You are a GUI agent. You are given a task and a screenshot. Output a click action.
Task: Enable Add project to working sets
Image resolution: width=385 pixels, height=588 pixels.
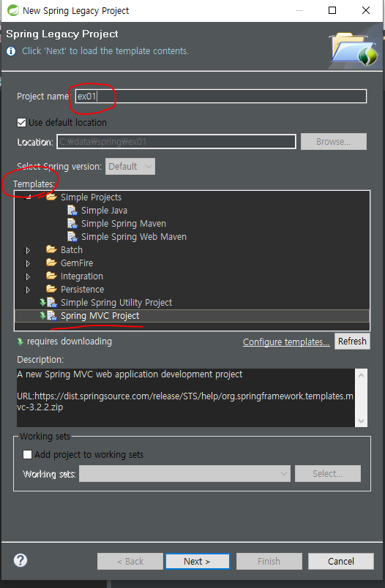tap(27, 454)
